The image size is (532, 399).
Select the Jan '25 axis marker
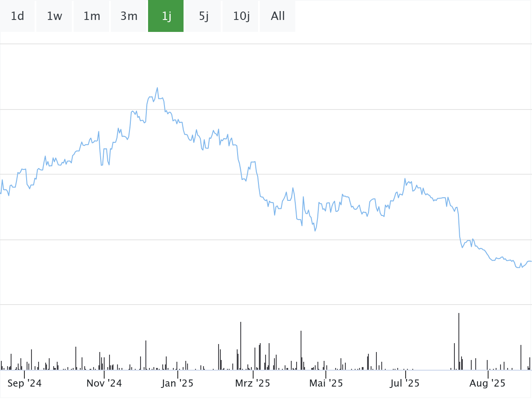177,383
